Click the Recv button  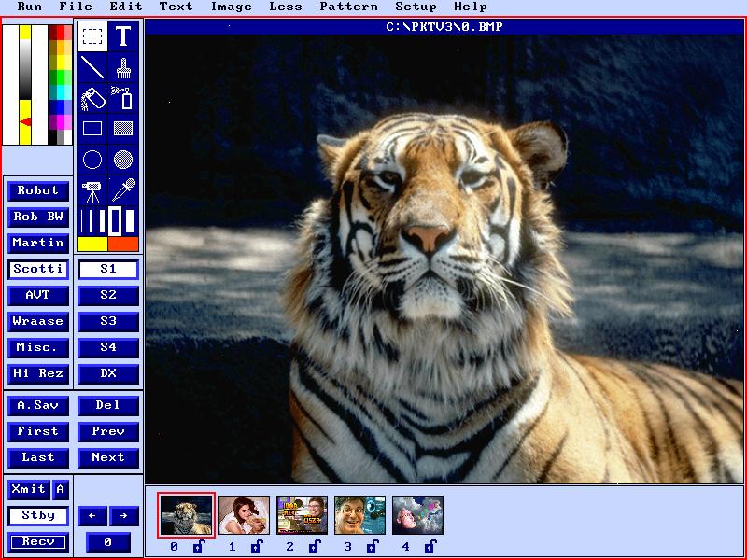click(x=38, y=542)
